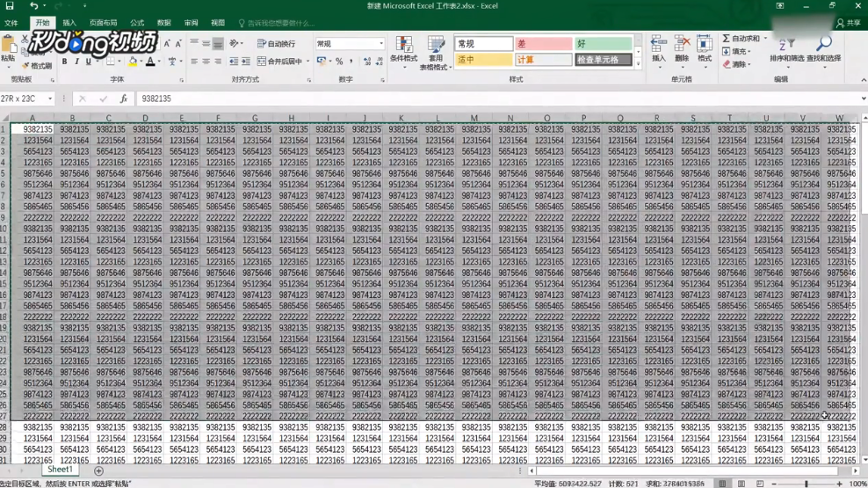Open the Merge & Center dropdown arrow
Screen dimensions: 868x488
point(307,62)
